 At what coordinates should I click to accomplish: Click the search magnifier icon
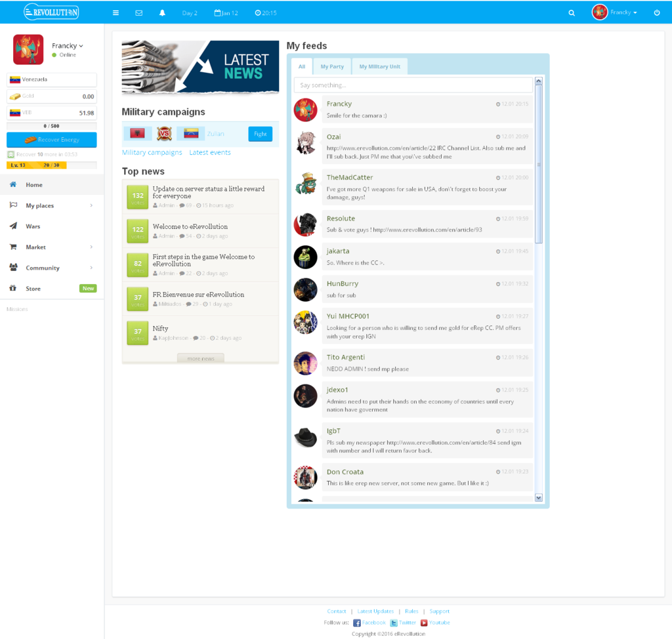[572, 12]
